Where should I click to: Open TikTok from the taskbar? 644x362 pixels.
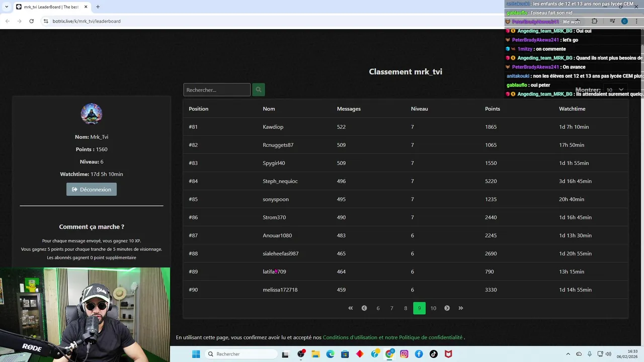(434, 354)
